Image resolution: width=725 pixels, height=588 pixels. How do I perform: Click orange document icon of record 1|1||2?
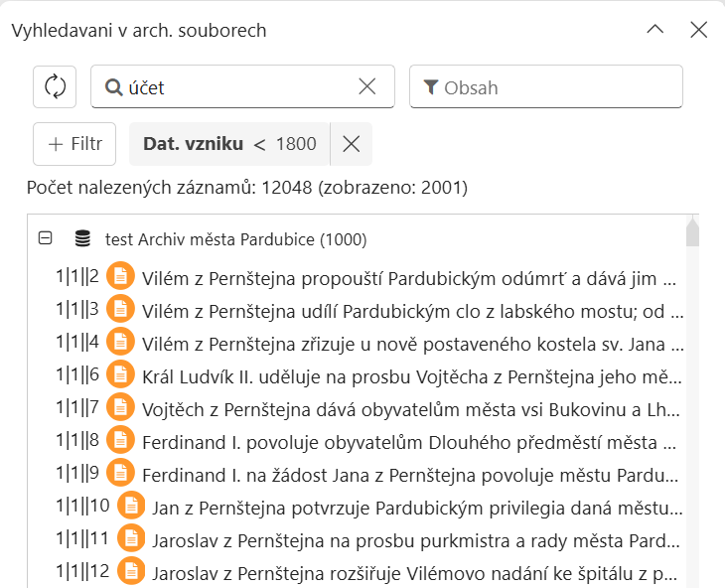(x=120, y=277)
